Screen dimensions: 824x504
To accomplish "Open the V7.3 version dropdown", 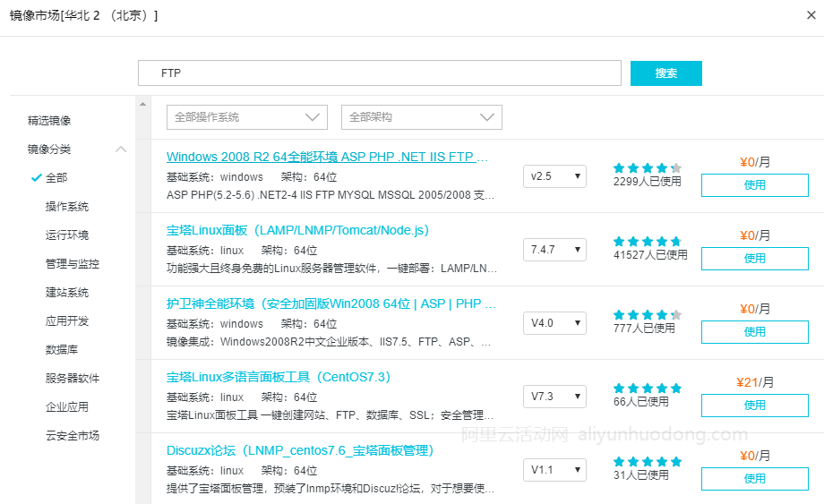I will coord(555,397).
